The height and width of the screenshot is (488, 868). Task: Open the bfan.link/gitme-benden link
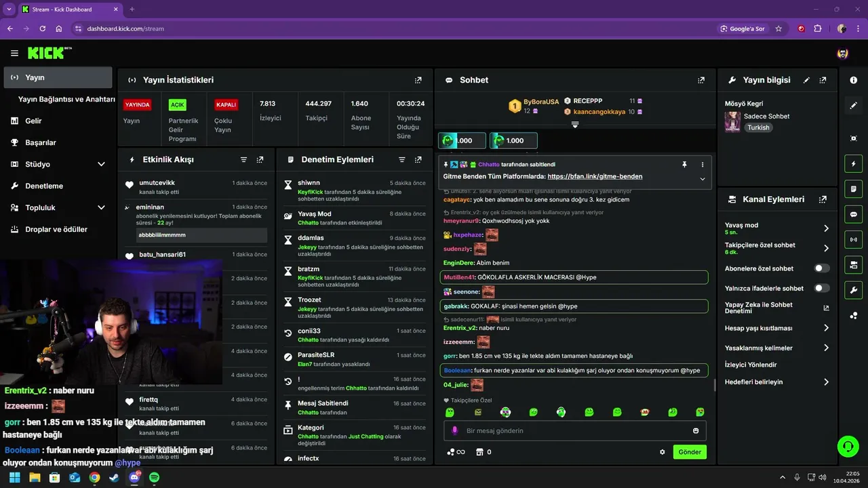(595, 176)
